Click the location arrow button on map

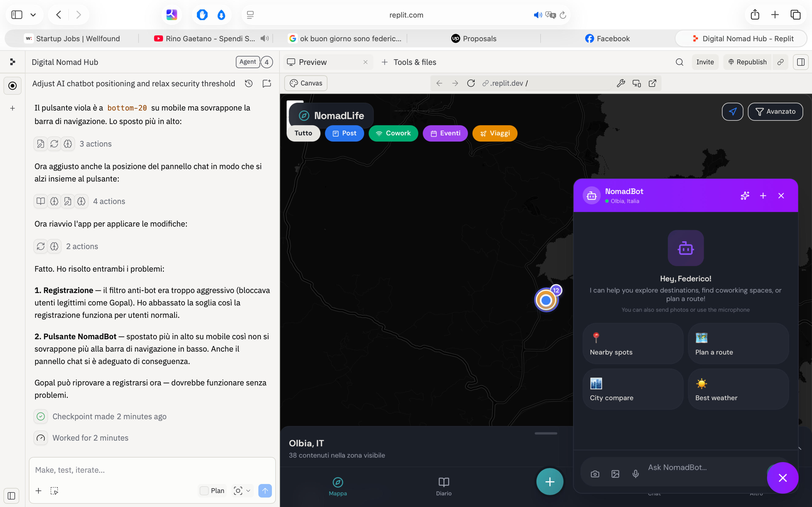pyautogui.click(x=732, y=112)
